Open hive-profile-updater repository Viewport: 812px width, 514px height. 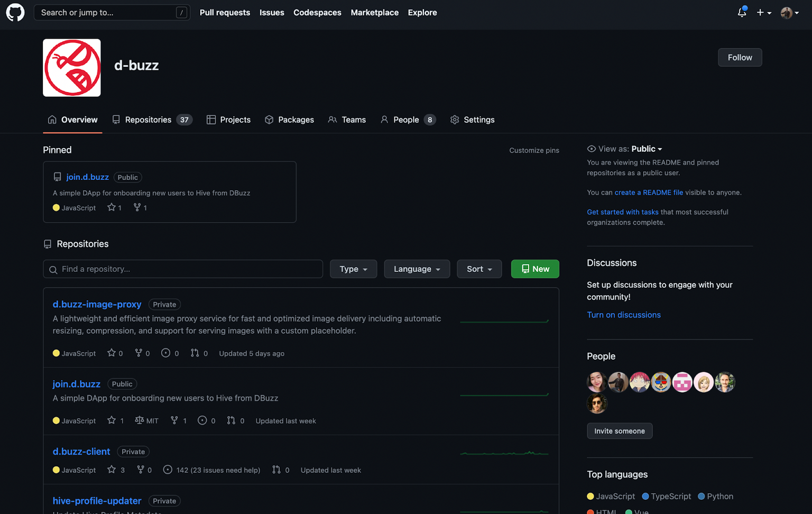pos(97,501)
